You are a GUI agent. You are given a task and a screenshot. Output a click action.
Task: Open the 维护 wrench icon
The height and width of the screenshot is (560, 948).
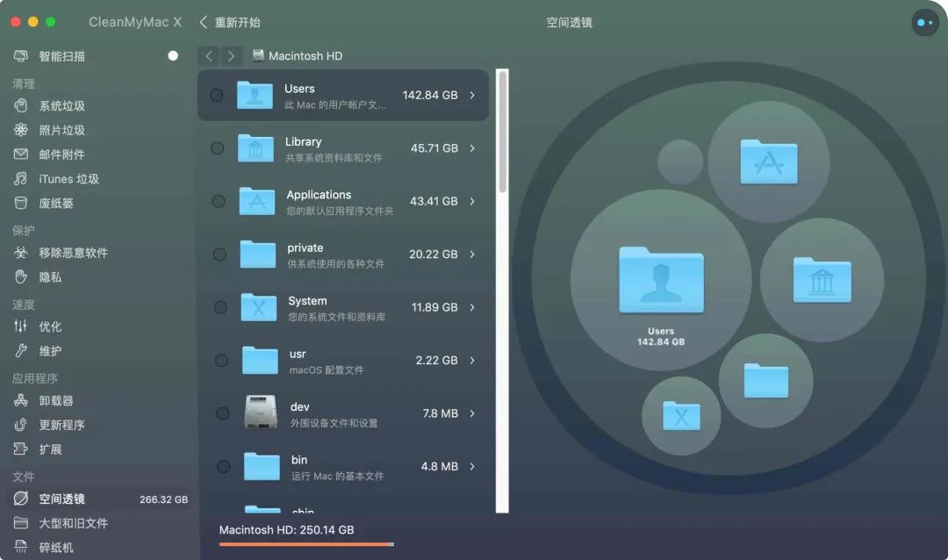[x=20, y=351]
